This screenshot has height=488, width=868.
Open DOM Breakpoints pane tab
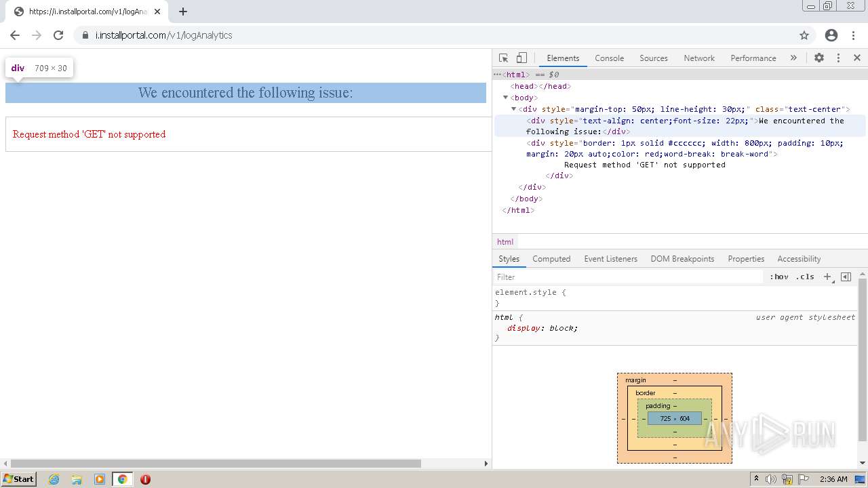click(682, 259)
